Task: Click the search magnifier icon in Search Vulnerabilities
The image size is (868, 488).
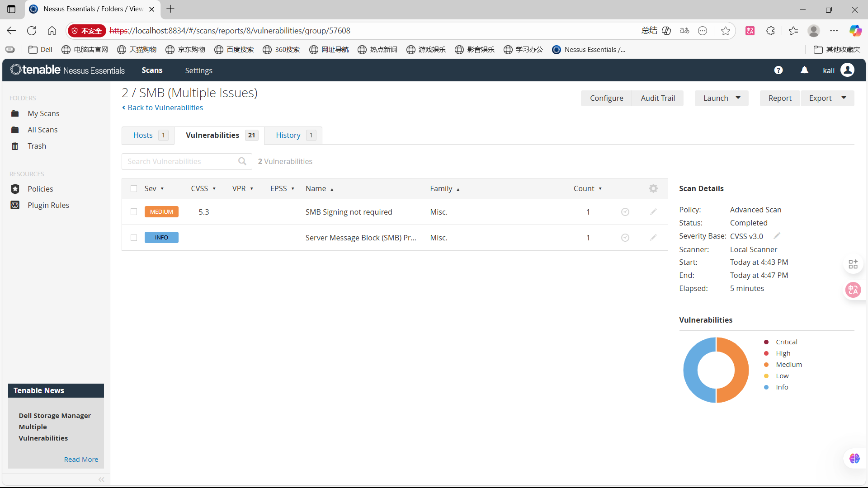Action: [x=242, y=161]
